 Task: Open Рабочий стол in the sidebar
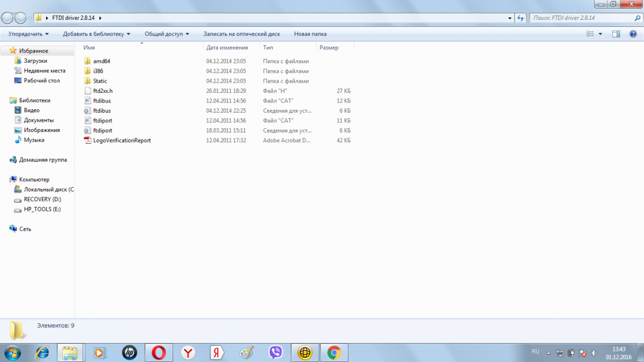(42, 80)
